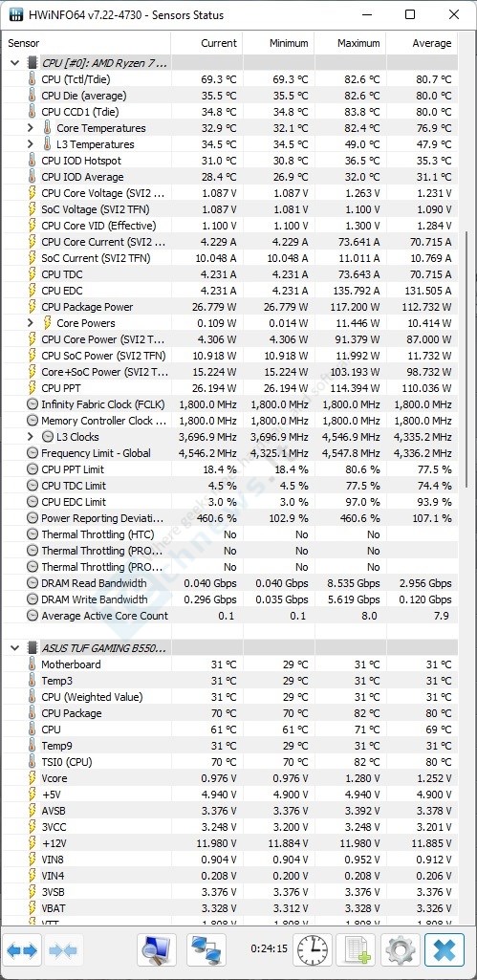
Task: Expand the Core Powers row
Action: coord(30,323)
